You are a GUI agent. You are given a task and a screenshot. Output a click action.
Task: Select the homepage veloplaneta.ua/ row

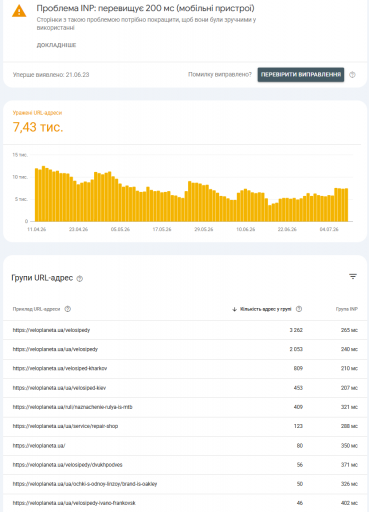coord(184,445)
